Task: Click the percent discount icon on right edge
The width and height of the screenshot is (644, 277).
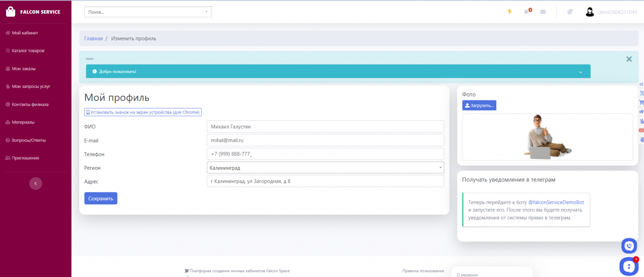Action: (642, 93)
